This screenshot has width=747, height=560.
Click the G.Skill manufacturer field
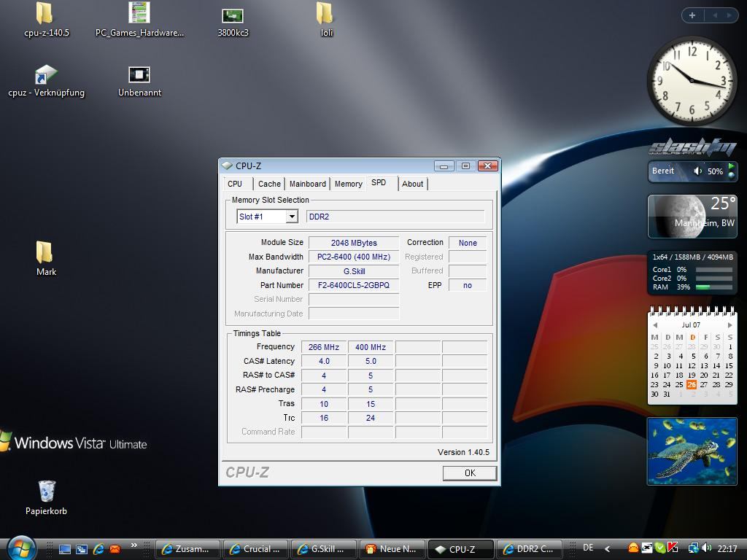click(x=354, y=271)
